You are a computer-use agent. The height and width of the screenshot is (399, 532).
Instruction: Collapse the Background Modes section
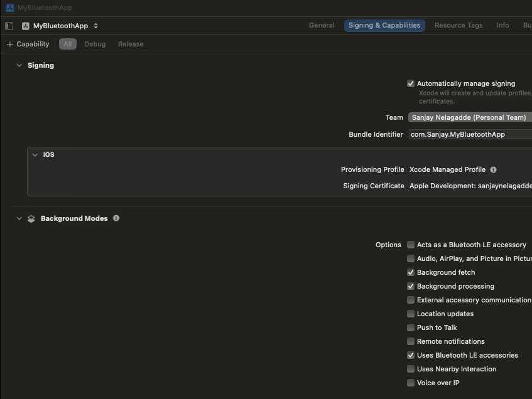pos(19,218)
